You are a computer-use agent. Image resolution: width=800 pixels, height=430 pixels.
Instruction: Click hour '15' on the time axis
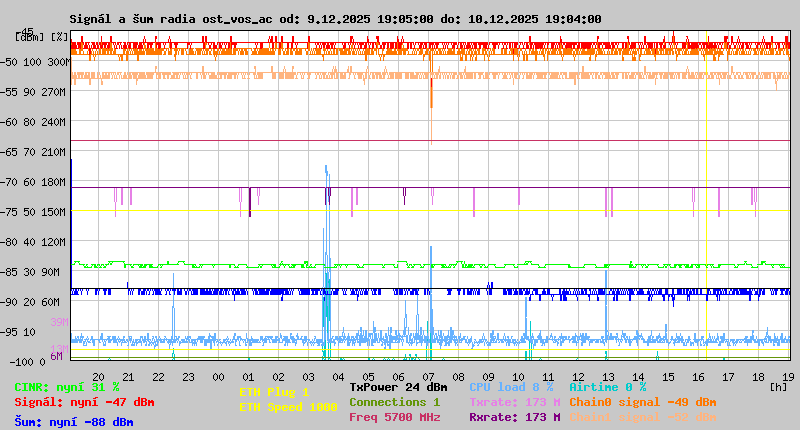pyautogui.click(x=668, y=377)
